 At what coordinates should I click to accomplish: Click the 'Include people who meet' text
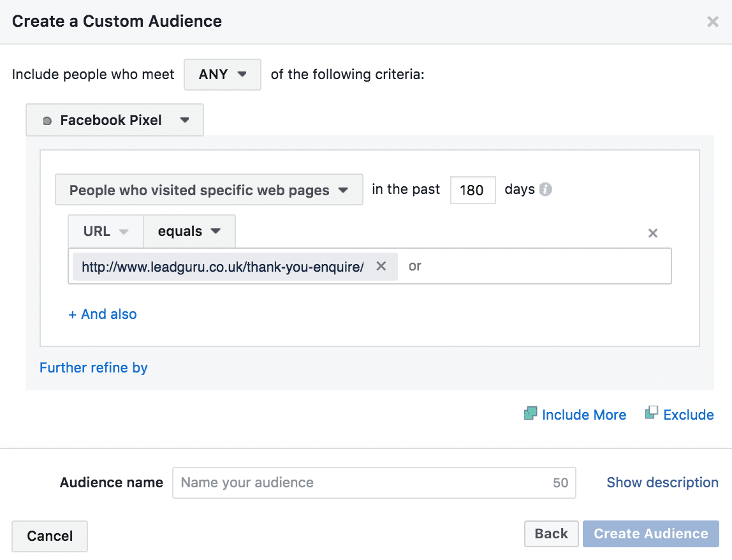[93, 74]
